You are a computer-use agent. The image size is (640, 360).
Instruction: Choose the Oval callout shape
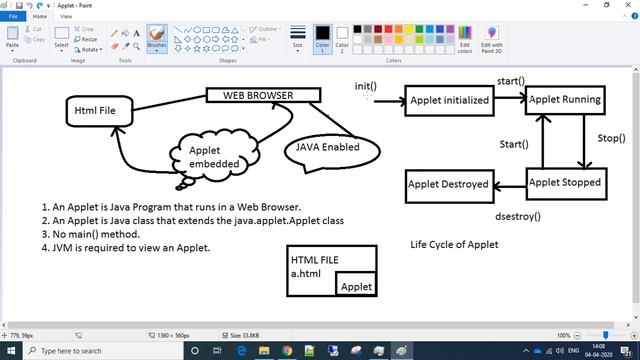(x=225, y=49)
